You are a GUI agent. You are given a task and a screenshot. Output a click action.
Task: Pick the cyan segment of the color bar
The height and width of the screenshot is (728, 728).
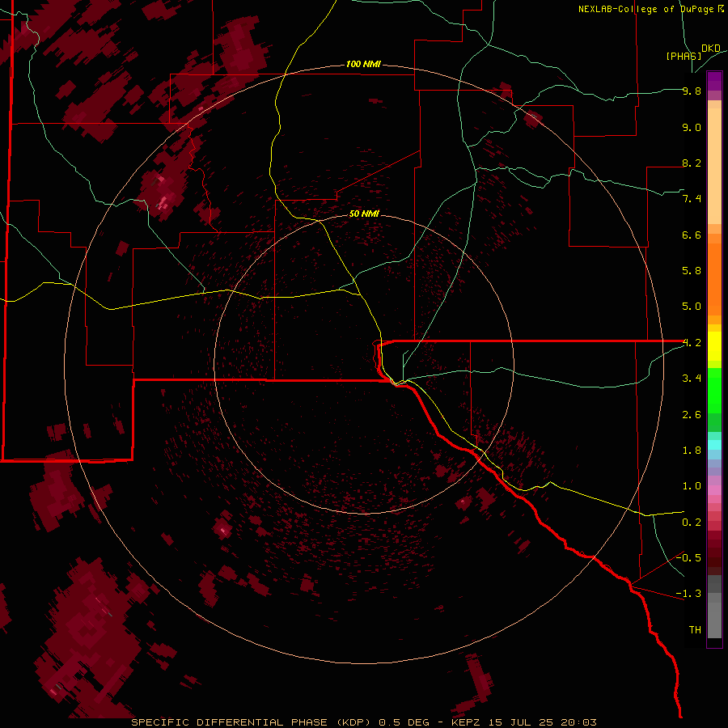pos(714,445)
